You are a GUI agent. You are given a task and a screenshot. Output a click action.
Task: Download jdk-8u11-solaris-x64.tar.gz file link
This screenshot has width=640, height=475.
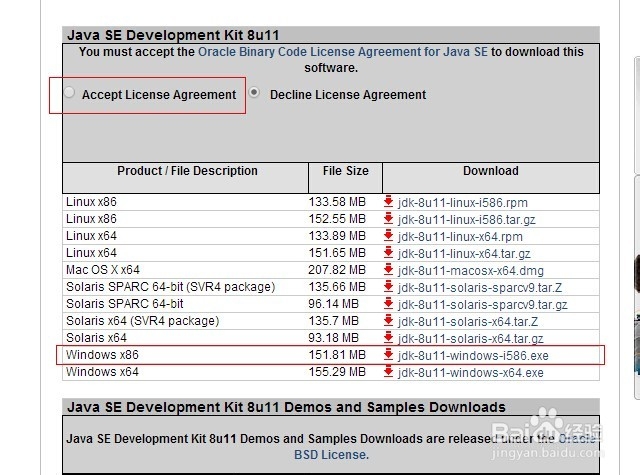tap(471, 339)
